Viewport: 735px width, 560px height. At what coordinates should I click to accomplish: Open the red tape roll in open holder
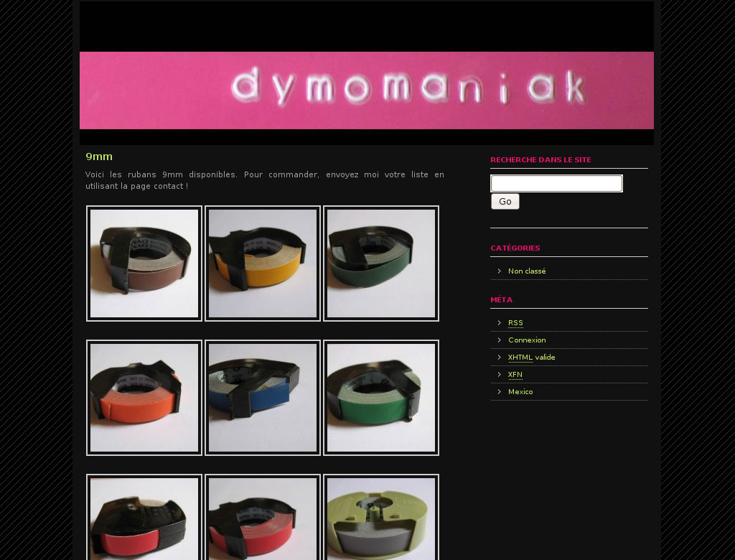click(x=263, y=518)
